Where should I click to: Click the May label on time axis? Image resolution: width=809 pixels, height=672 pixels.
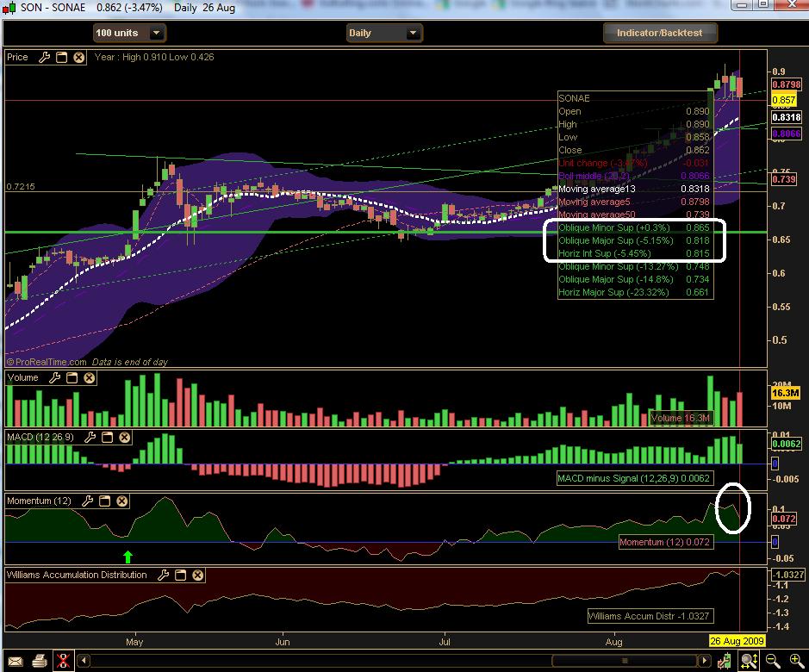[x=134, y=642]
